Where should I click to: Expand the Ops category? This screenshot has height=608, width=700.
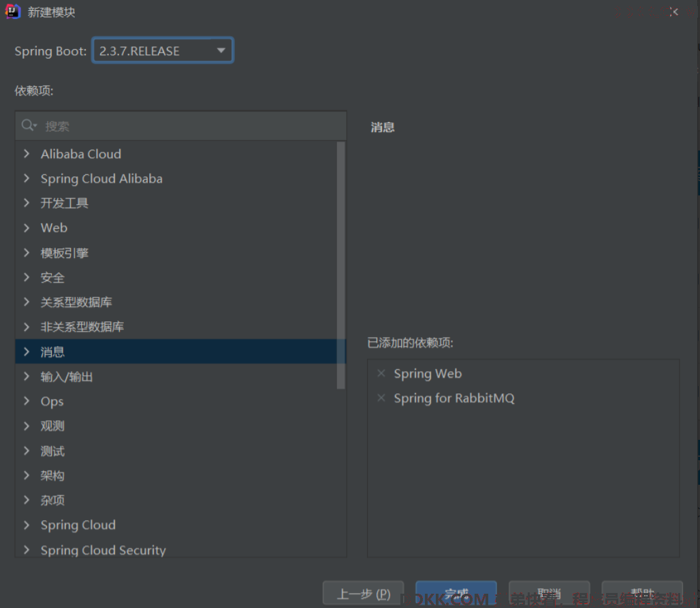[x=27, y=401]
